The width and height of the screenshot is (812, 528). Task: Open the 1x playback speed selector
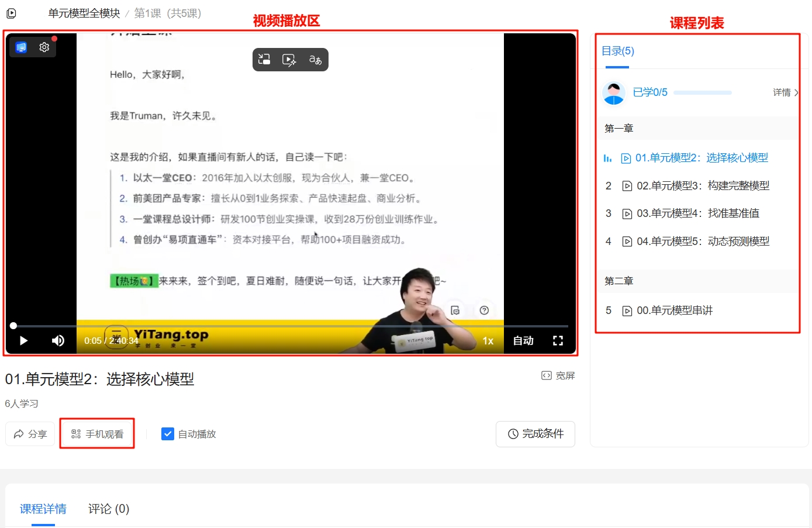coord(489,340)
